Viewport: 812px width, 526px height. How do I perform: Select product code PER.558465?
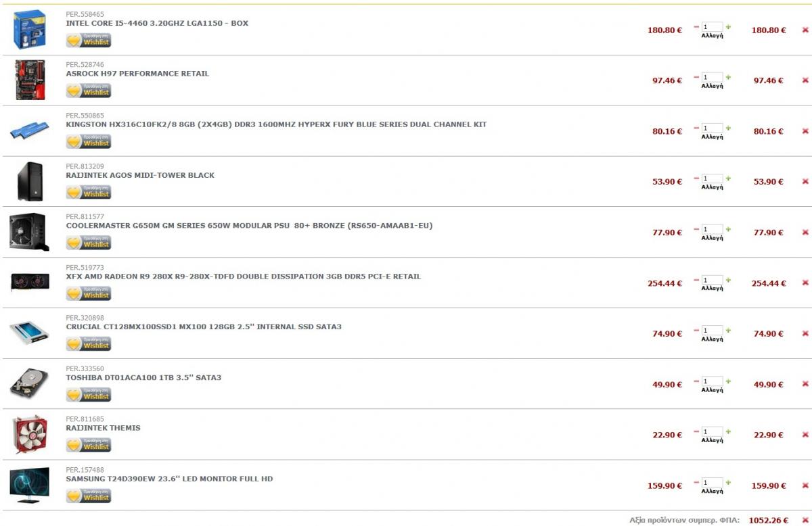pyautogui.click(x=85, y=14)
